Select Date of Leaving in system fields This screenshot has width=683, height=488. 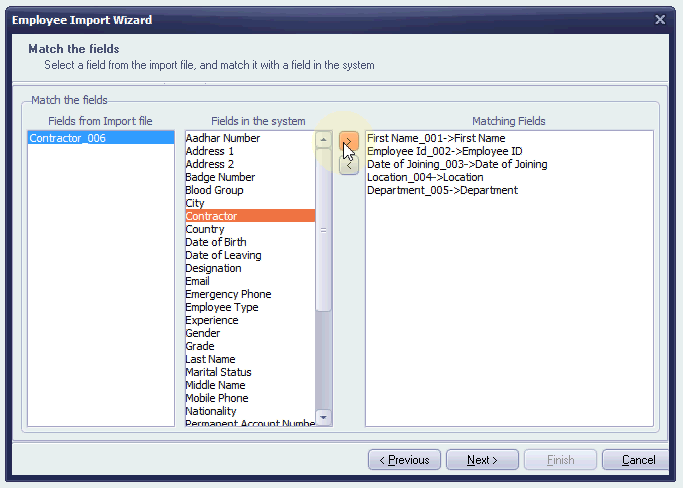pos(250,255)
